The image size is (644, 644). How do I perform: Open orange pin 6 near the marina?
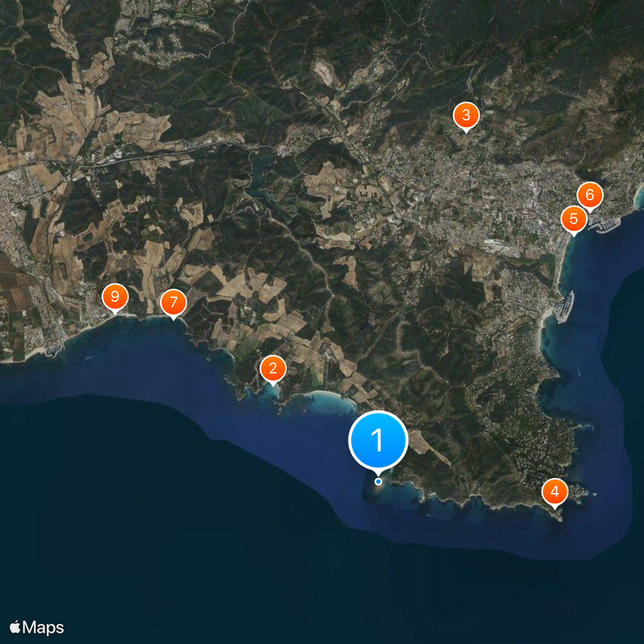coord(590,196)
